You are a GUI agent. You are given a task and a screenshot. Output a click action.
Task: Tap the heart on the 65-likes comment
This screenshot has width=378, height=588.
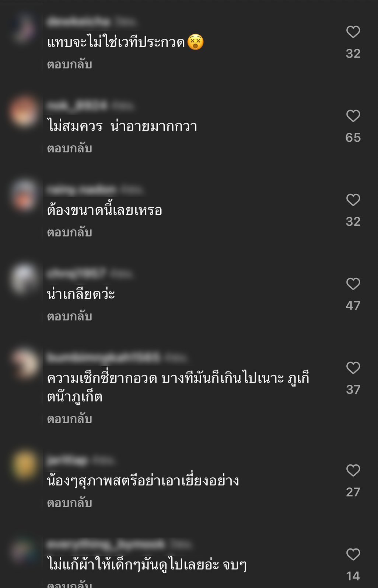(353, 116)
